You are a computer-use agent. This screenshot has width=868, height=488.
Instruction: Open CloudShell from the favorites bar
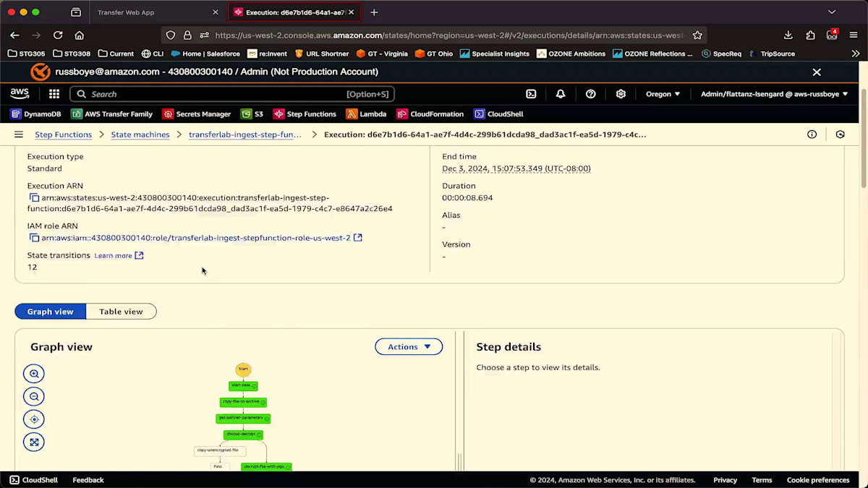pos(498,114)
